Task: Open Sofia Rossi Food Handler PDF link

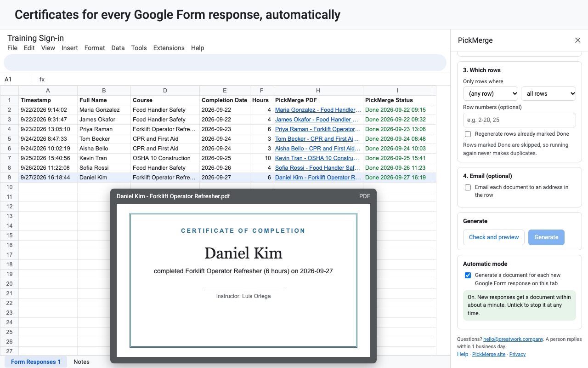Action: 317,168
